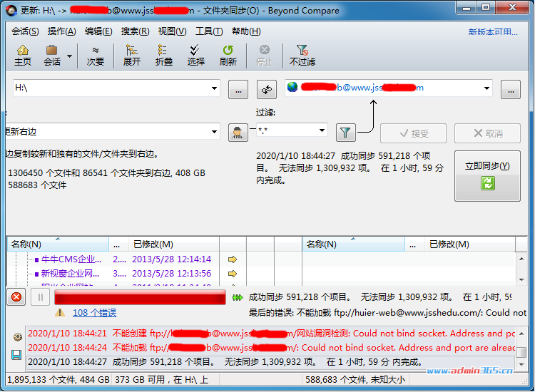The height and width of the screenshot is (392, 535).
Task: Select the 牛牛CMS企业... folder row
Action: 71,259
